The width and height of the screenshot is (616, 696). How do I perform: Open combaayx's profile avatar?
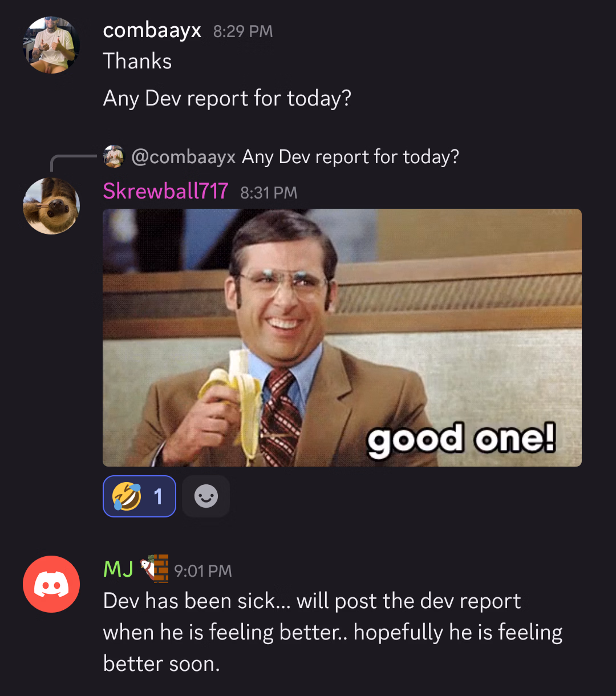pos(51,44)
